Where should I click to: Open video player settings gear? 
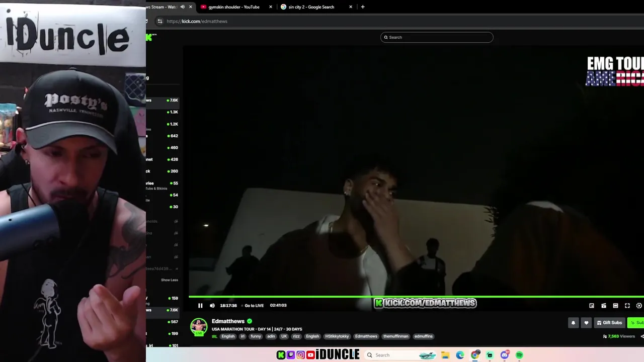point(639,305)
